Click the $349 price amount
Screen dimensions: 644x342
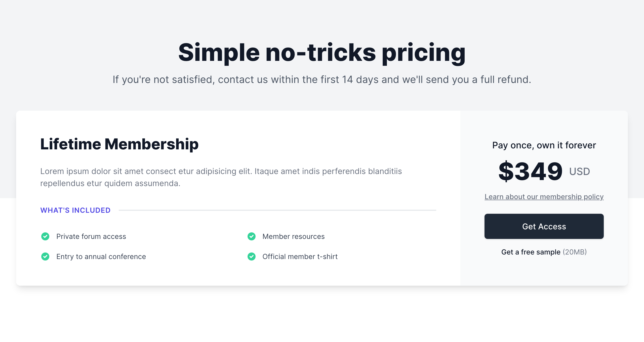point(530,172)
